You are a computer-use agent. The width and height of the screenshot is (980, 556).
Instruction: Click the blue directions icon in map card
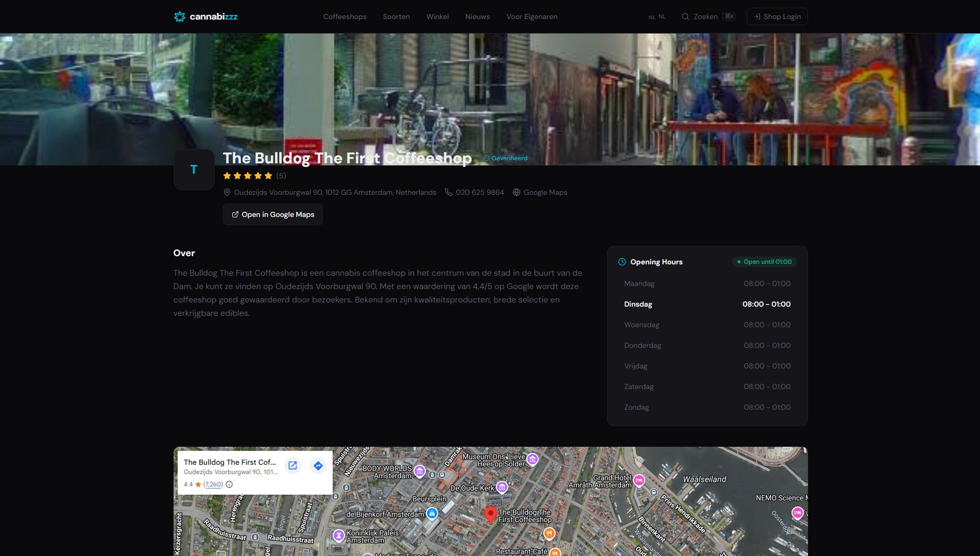(x=318, y=466)
